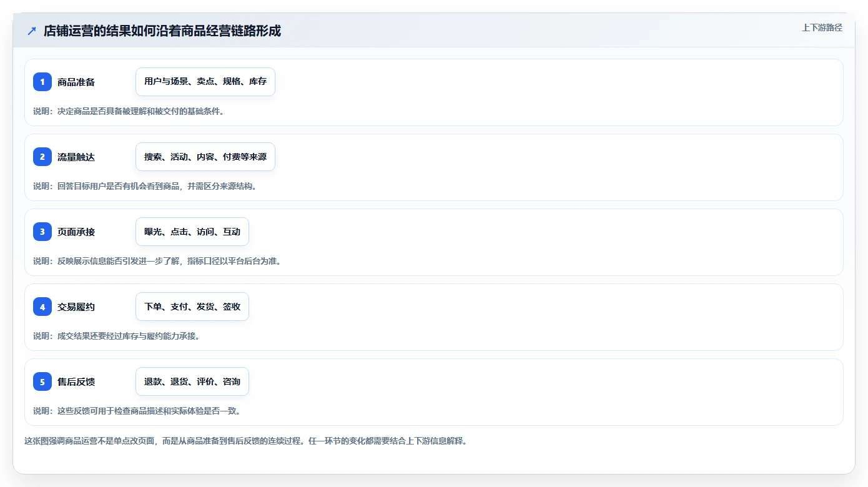Click the 商品准备 step title
The image size is (868, 487).
click(76, 82)
